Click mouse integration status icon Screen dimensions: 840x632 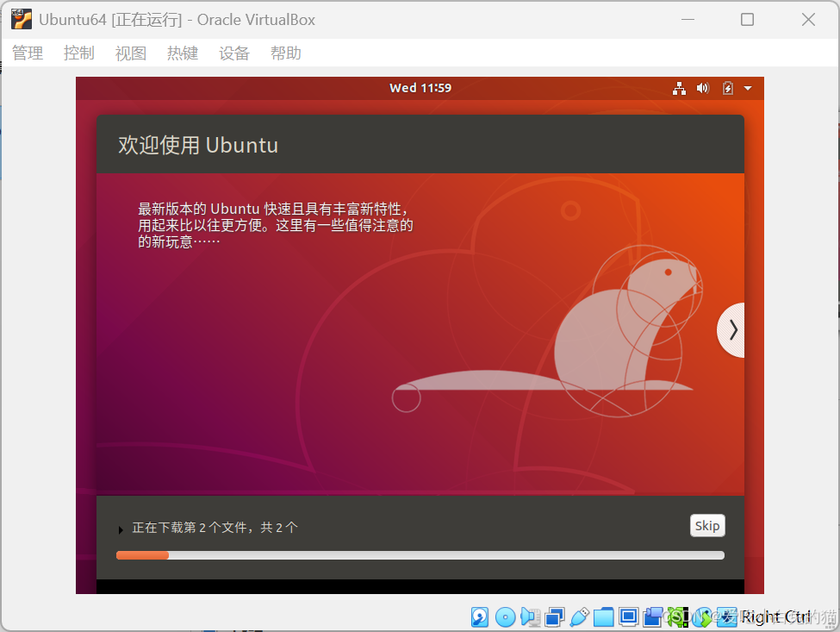[703, 617]
